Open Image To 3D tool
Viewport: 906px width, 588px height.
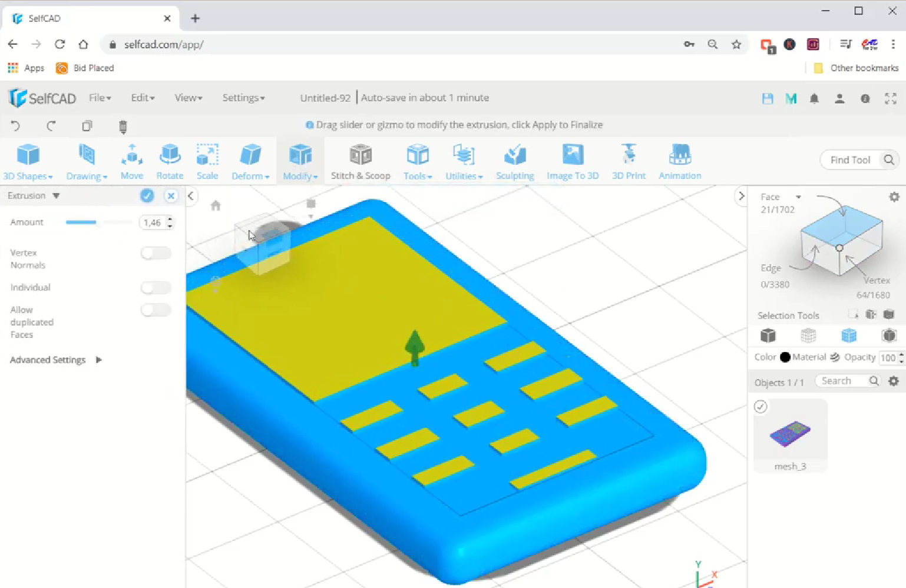[573, 161]
